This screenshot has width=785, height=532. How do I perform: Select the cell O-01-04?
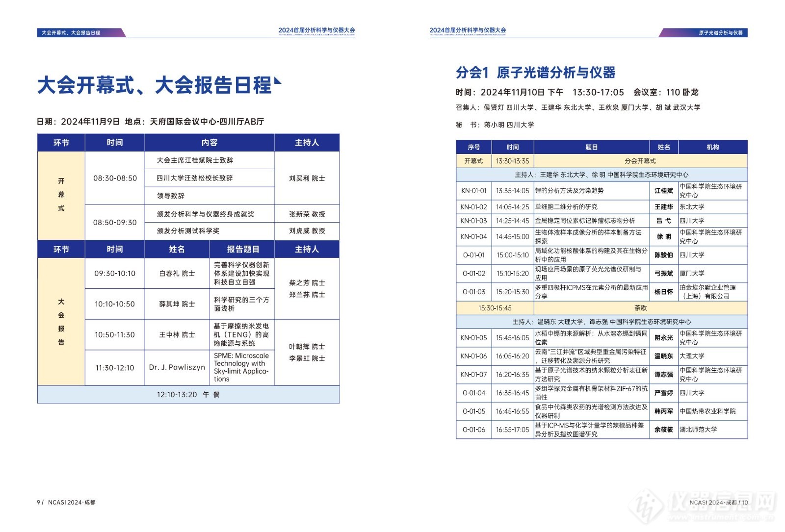tap(474, 393)
